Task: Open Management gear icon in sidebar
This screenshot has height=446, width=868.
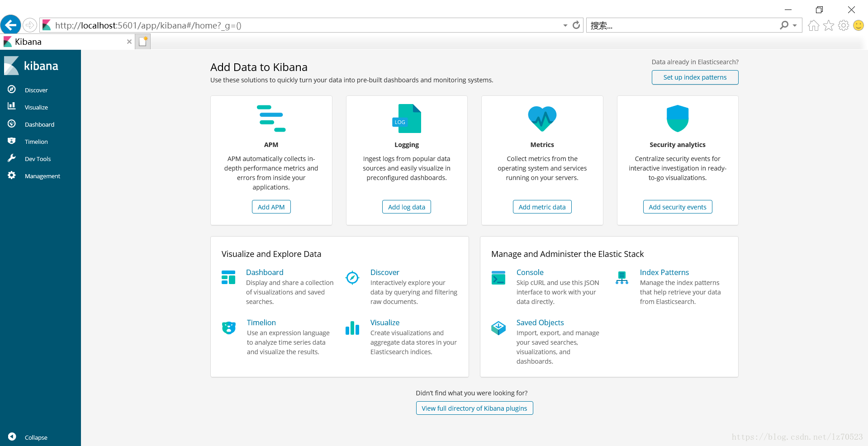Action: (x=12, y=175)
